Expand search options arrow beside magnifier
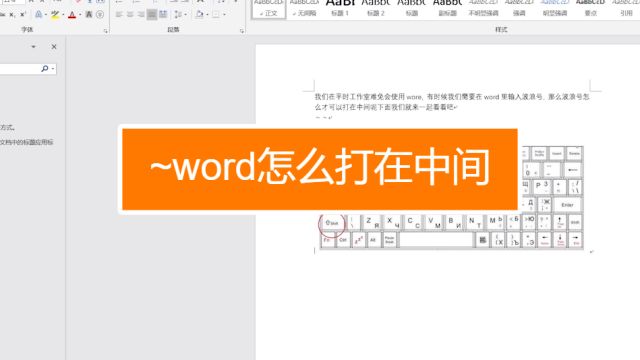The height and width of the screenshot is (360, 640). pos(53,69)
